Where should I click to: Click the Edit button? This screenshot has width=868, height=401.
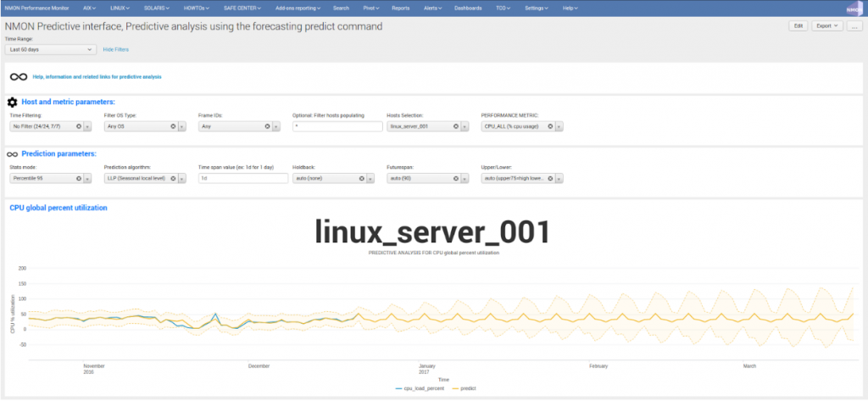[797, 26]
